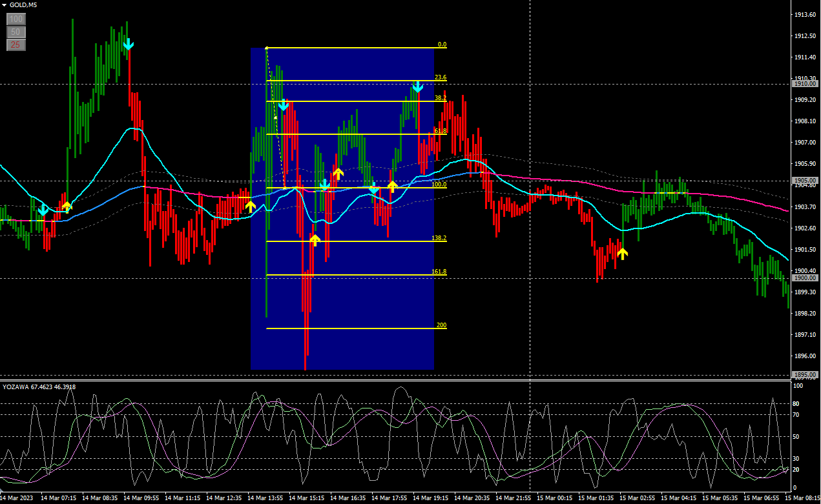821x504 pixels.
Task: Click the boxed 1900.00 level on the price axis
Action: [x=805, y=277]
